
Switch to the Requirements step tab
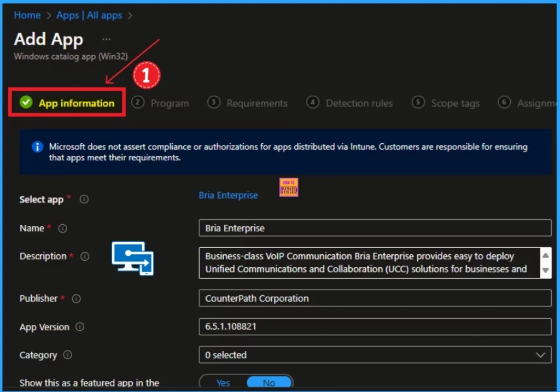click(x=248, y=103)
